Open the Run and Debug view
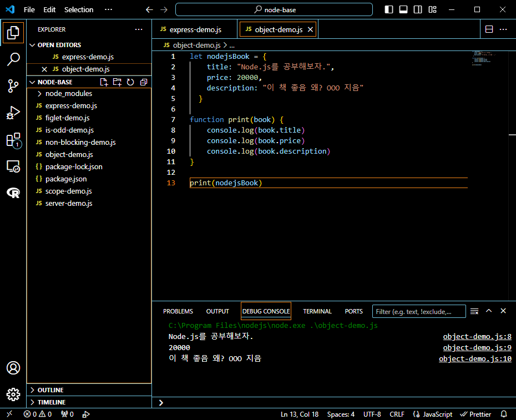516x420 pixels. coord(13,113)
